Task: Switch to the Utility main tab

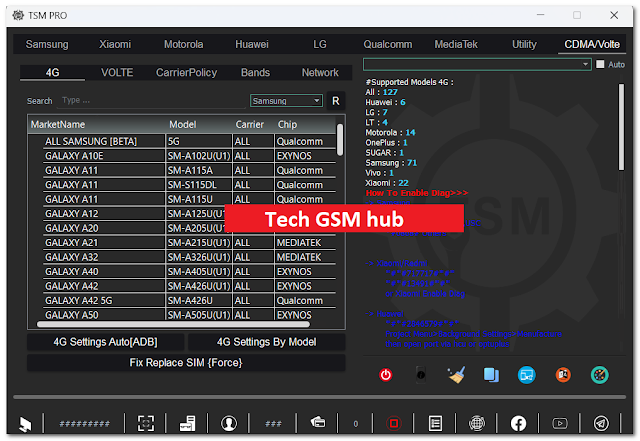Action: pyautogui.click(x=524, y=44)
